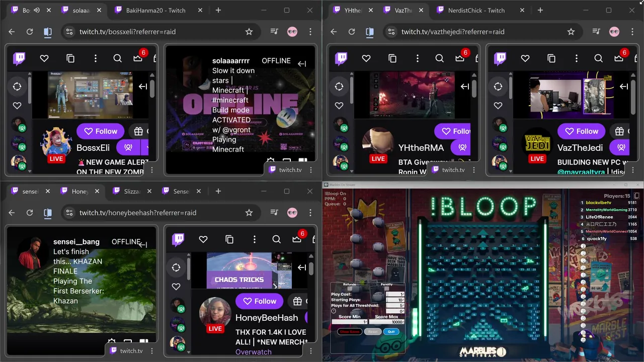Open the Chrome menu in the bossxeli window
Image resolution: width=644 pixels, height=362 pixels.
[x=311, y=32]
